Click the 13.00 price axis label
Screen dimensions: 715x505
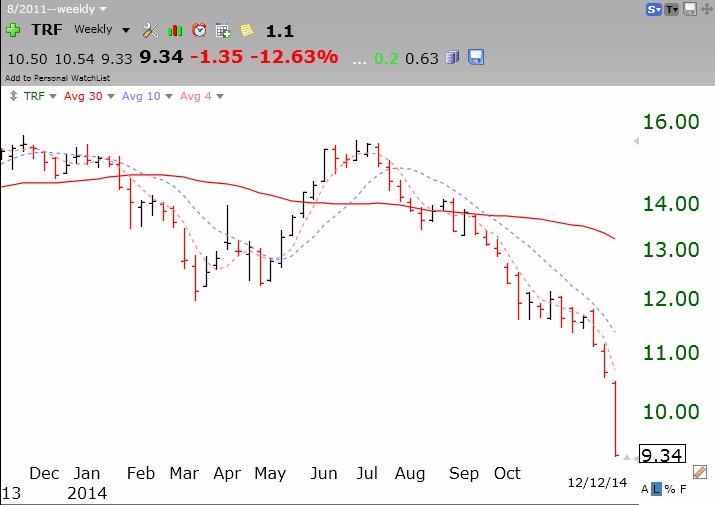click(x=671, y=250)
